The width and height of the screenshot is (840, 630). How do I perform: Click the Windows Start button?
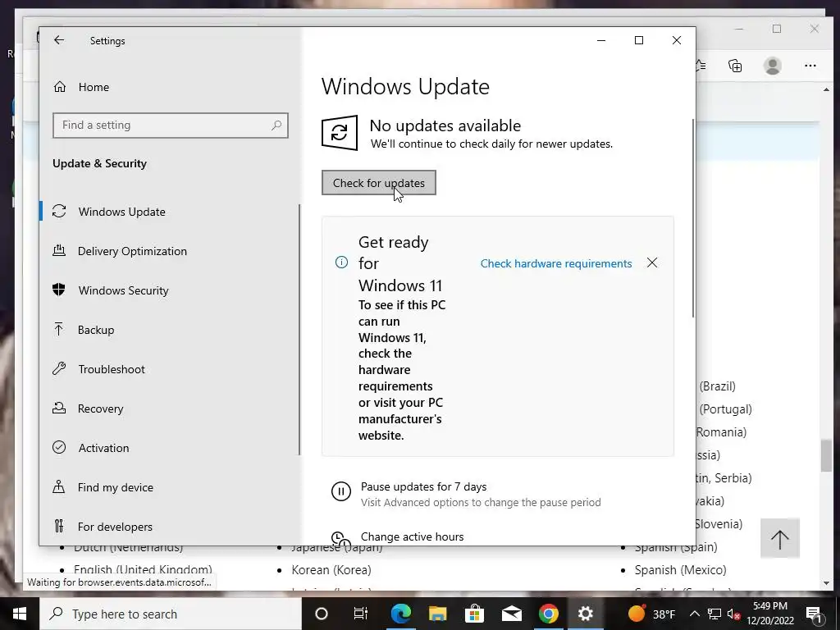(20, 614)
